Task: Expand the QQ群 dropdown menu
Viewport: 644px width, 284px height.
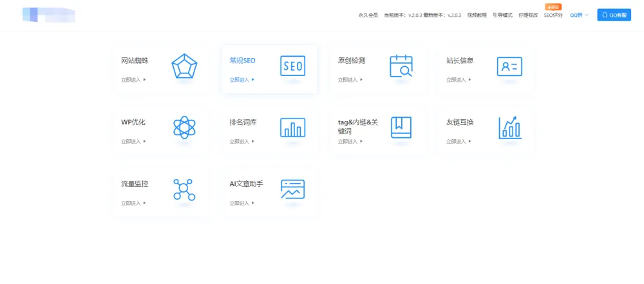Action: 579,15
